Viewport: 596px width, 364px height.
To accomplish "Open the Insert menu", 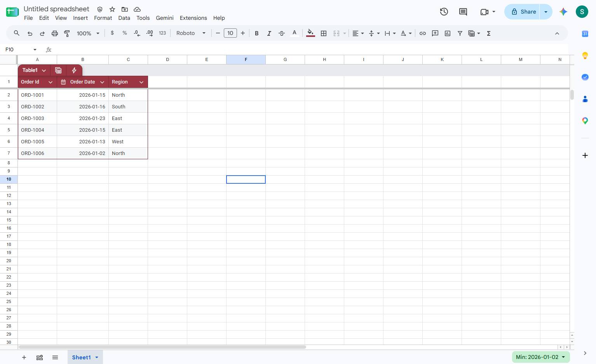I will point(80,18).
